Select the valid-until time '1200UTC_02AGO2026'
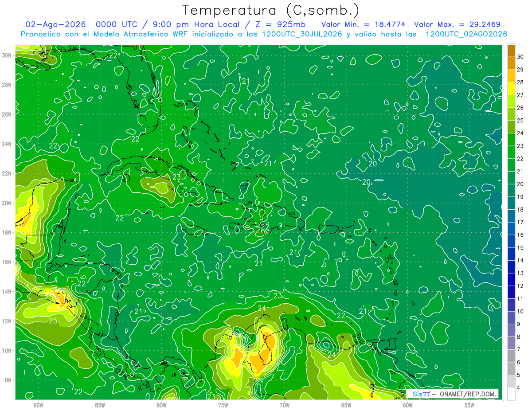 (466, 34)
